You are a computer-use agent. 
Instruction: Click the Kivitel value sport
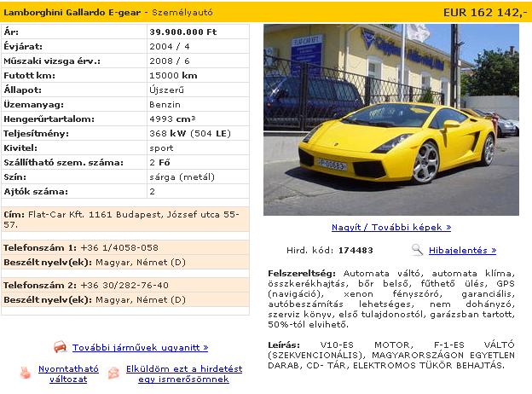(161, 148)
